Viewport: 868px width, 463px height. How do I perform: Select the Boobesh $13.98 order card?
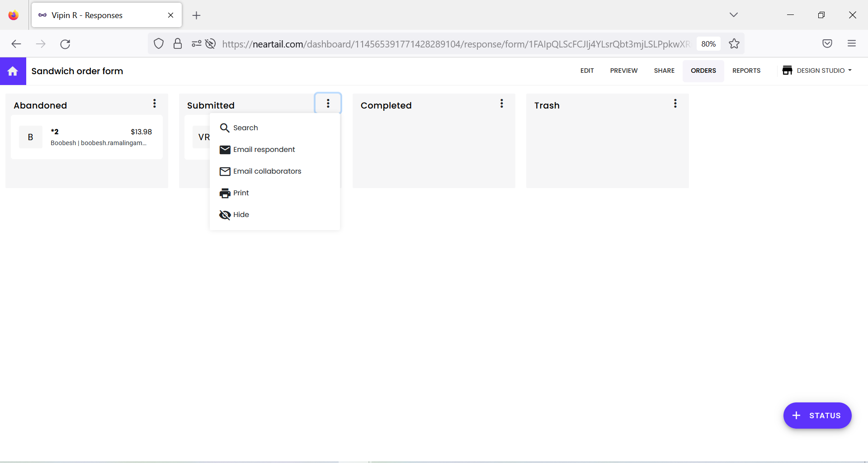[x=87, y=137]
